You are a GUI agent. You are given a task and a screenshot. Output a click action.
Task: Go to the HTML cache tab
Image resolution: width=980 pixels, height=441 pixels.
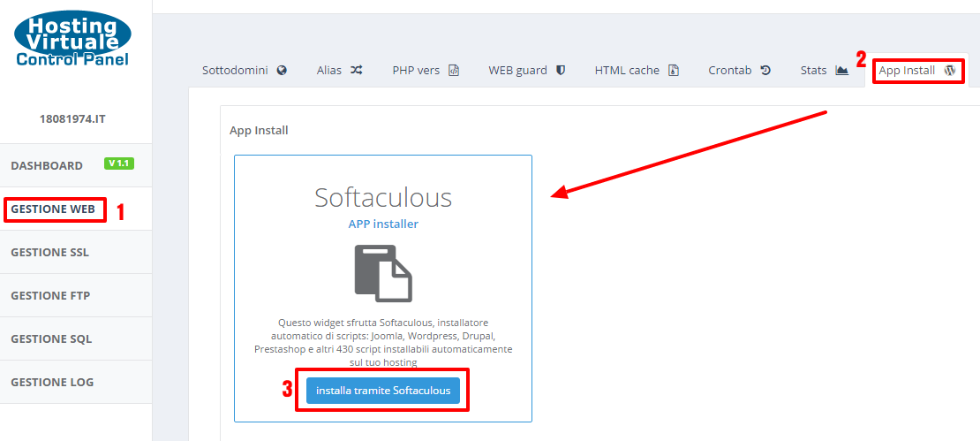(637, 71)
